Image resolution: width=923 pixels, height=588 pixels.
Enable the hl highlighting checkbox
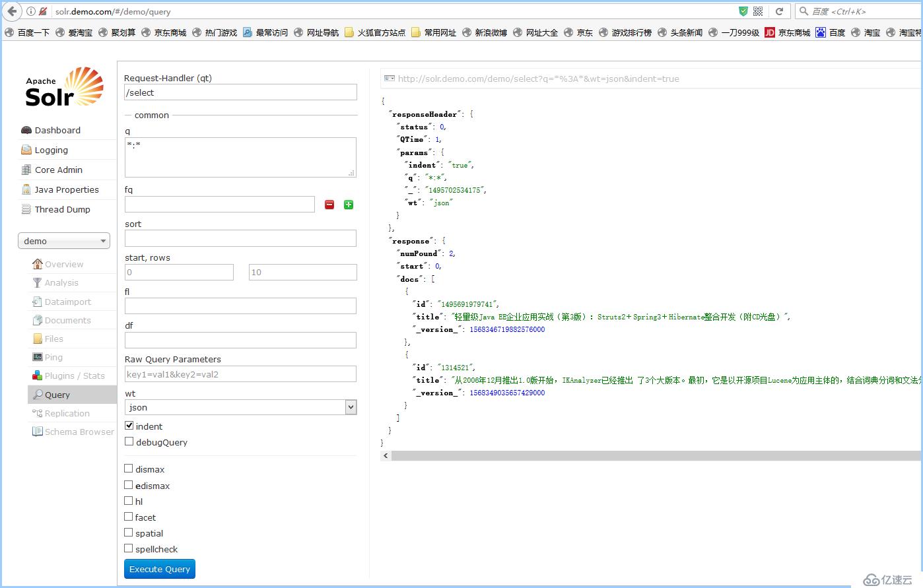[x=129, y=501]
